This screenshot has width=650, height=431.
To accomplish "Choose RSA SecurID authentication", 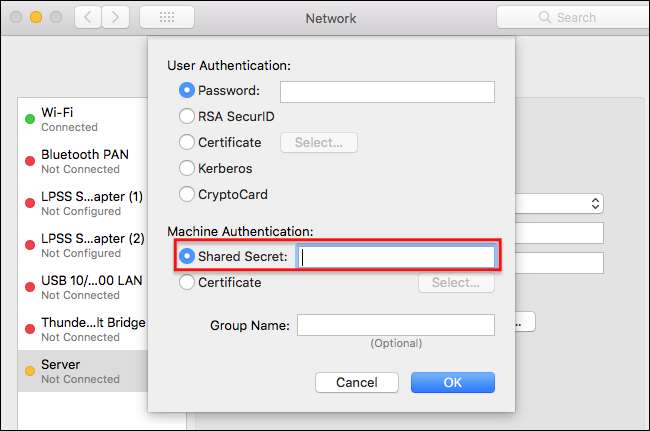I will coord(187,117).
